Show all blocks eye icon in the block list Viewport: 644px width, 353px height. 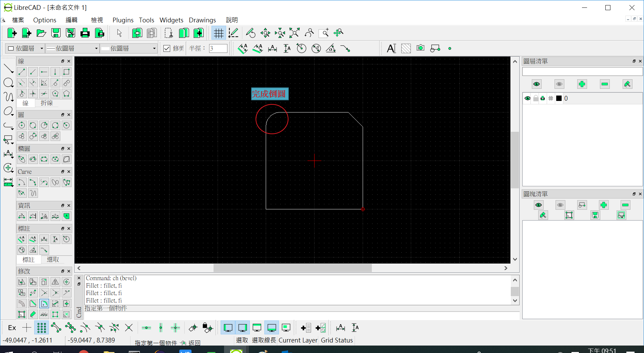(x=539, y=205)
